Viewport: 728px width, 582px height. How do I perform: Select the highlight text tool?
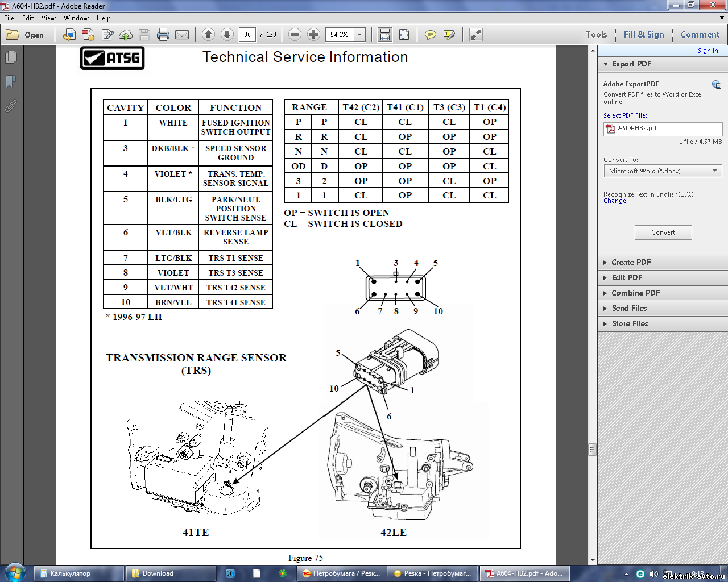coord(449,35)
